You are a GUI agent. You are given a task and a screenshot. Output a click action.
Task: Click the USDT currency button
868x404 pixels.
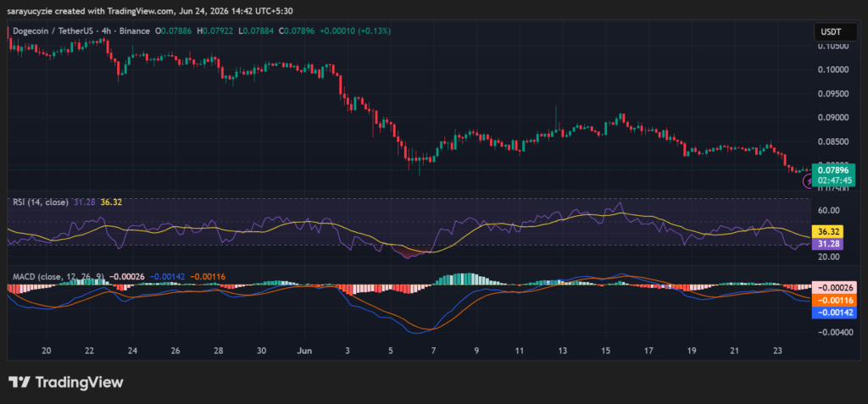click(835, 32)
